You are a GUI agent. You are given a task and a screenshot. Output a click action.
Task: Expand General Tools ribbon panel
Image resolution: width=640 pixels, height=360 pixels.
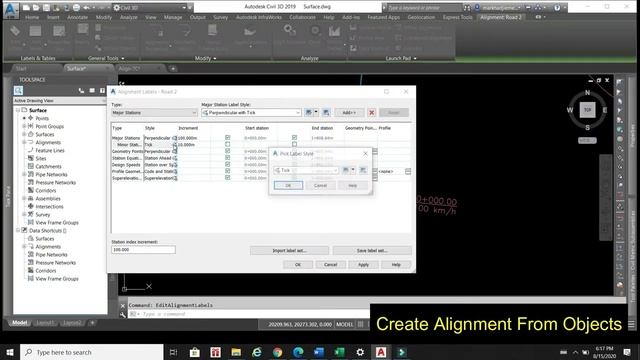pos(106,58)
